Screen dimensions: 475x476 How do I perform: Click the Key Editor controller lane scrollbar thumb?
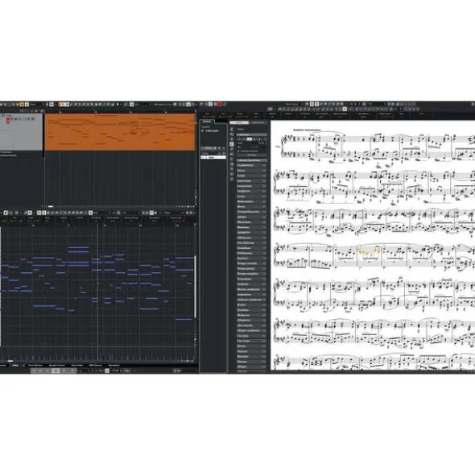pyautogui.click(x=10, y=361)
